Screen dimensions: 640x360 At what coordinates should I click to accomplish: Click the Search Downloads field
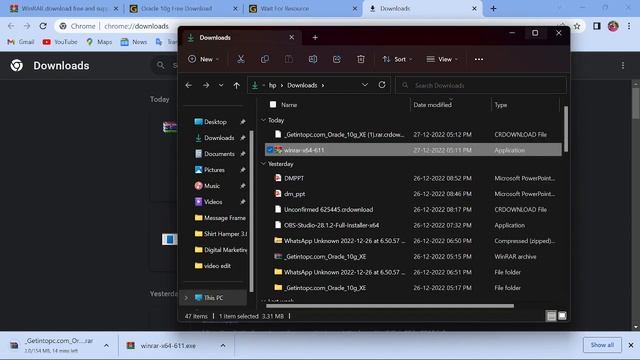pyautogui.click(x=481, y=85)
